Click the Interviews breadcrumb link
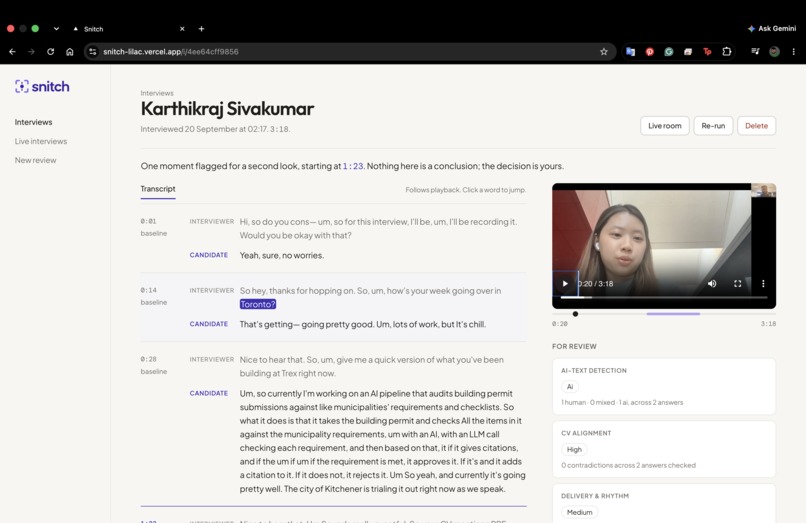 point(157,93)
